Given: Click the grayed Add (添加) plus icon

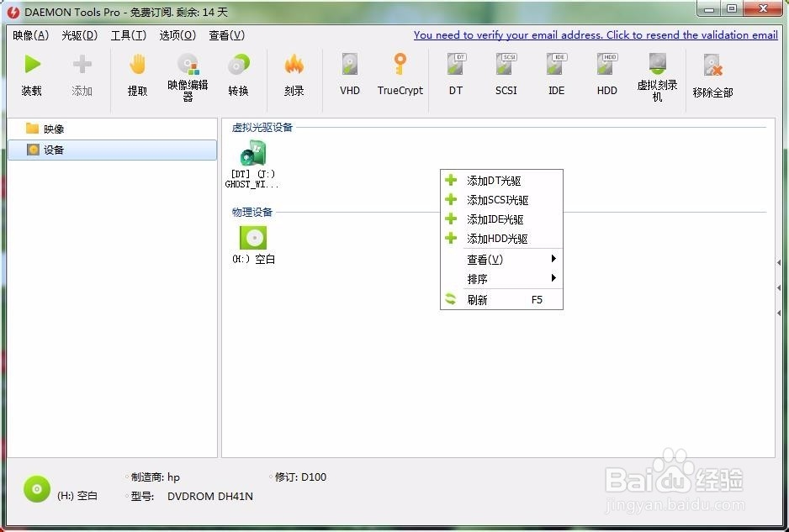Looking at the screenshot, I should 82,65.
